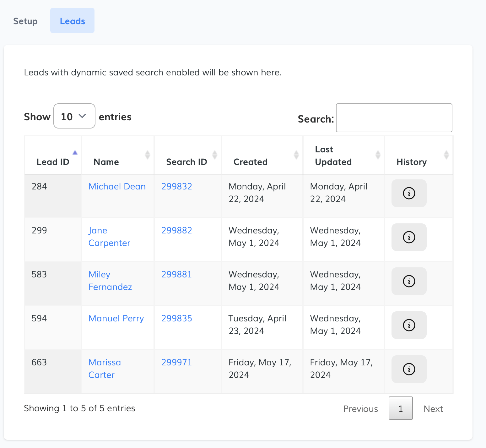Select the Leads tab
Viewport: 486px width, 448px height.
pos(73,21)
